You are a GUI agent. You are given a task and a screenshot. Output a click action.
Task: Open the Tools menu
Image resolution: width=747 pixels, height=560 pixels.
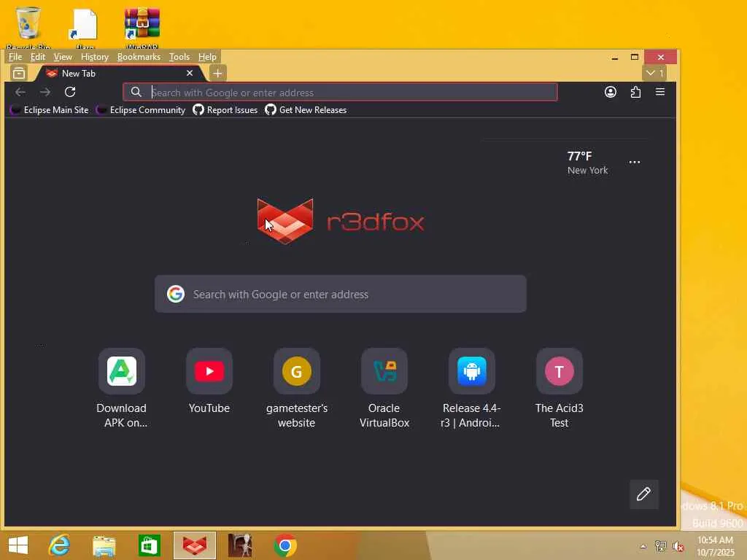[x=179, y=57]
